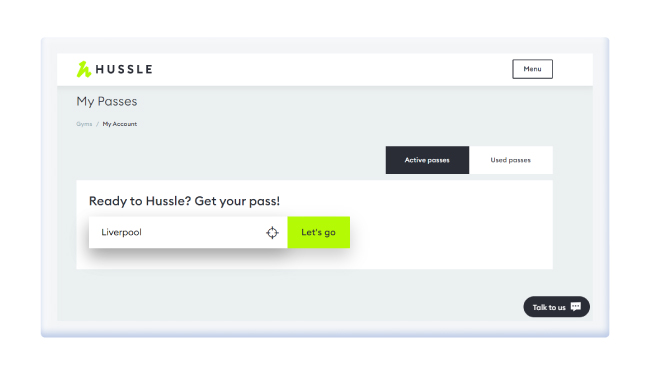Go to Gyms breadcrumb link
The width and height of the screenshot is (650, 375).
[x=84, y=124]
